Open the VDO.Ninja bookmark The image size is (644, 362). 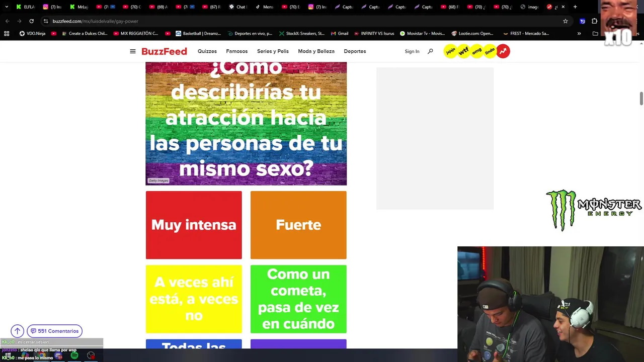(x=32, y=34)
